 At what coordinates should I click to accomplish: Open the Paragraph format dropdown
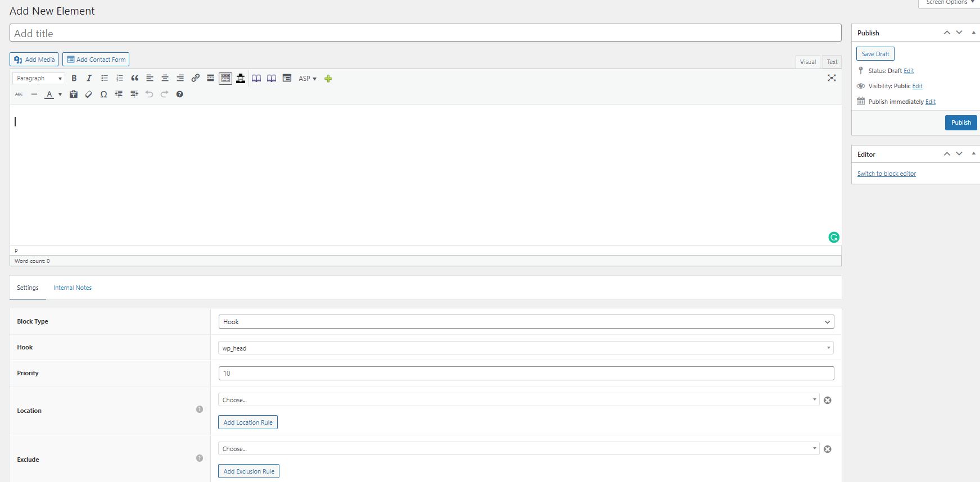[39, 78]
